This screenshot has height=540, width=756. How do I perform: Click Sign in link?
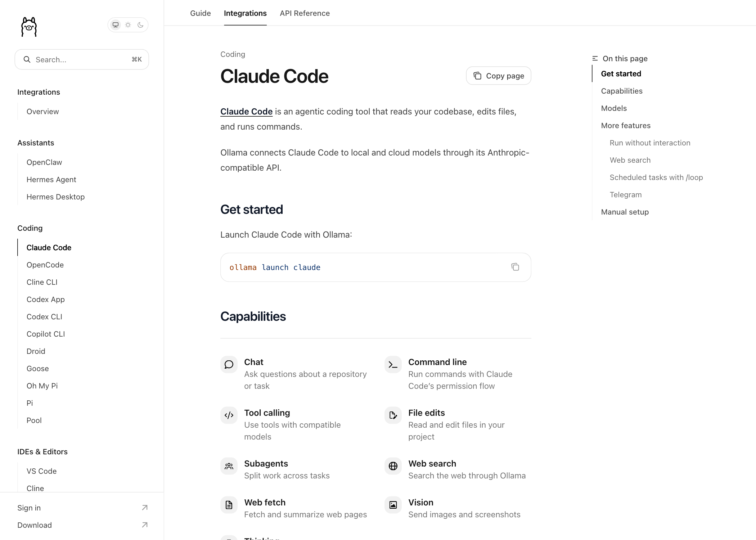(29, 508)
